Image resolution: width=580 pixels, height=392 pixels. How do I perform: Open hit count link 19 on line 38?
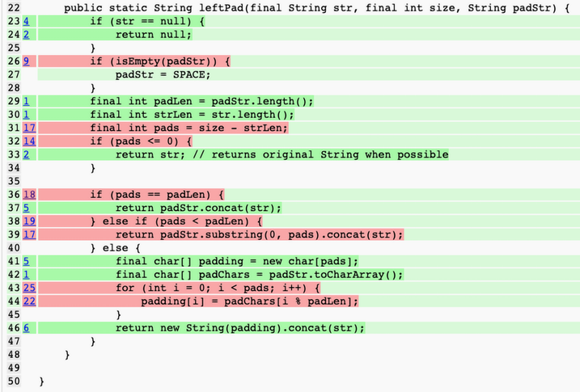(x=30, y=221)
